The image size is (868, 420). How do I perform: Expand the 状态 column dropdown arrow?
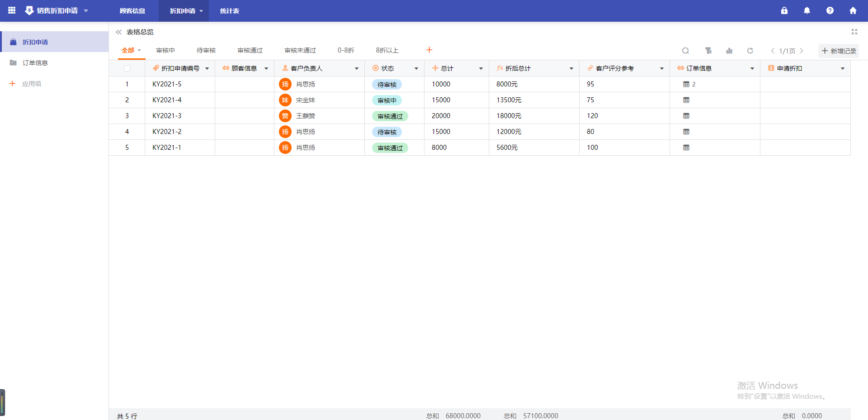pos(416,68)
